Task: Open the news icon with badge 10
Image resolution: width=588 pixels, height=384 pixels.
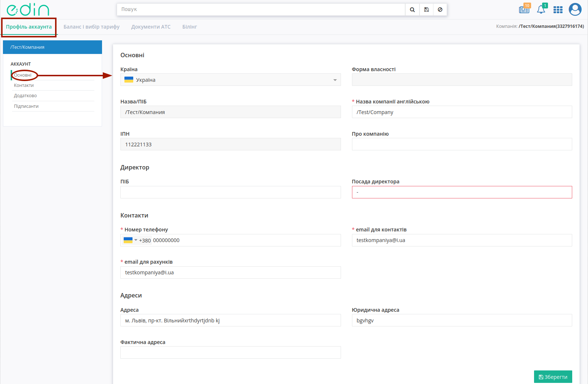Action: 525,9
